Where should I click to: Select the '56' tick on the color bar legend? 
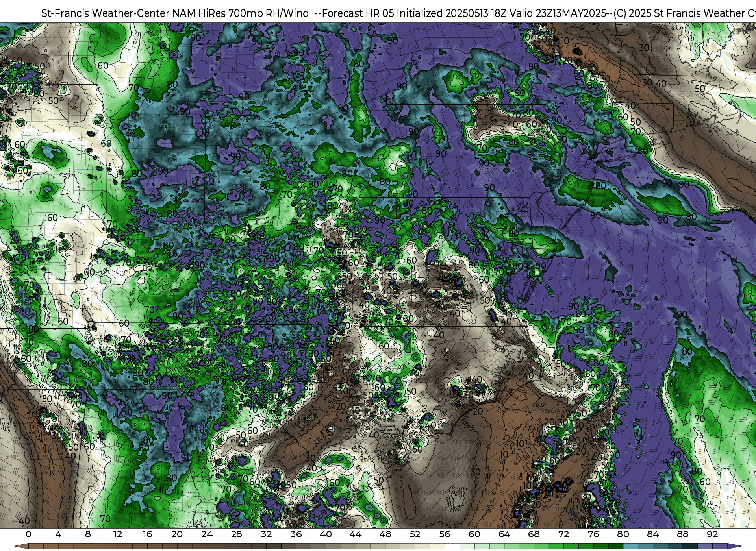tap(445, 534)
